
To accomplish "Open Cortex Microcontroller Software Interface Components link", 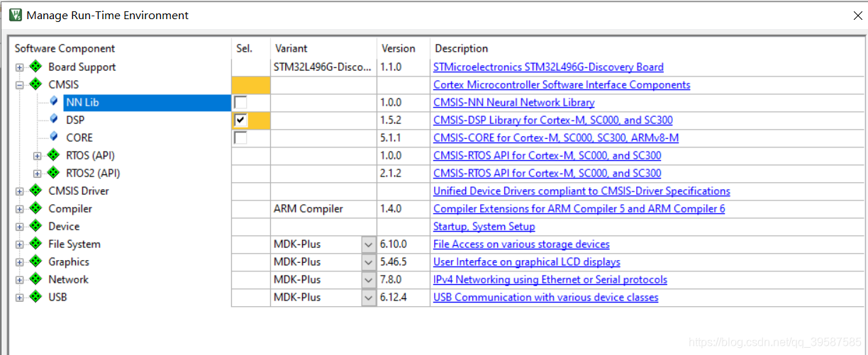I will click(x=562, y=85).
